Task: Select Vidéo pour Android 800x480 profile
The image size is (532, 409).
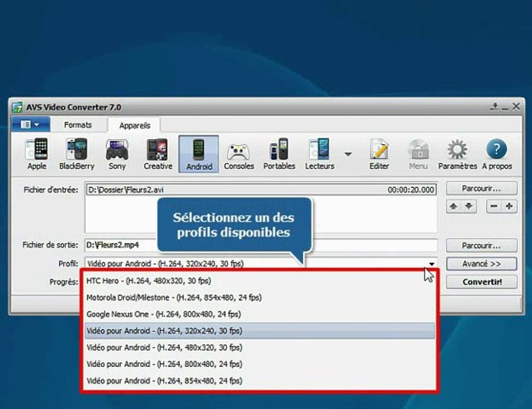Action: (260, 364)
